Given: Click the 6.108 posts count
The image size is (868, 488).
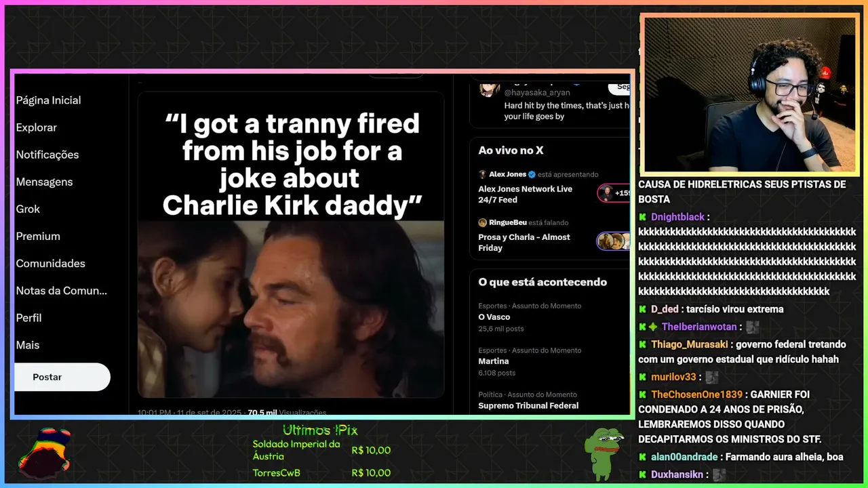Looking at the screenshot, I should coord(497,373).
